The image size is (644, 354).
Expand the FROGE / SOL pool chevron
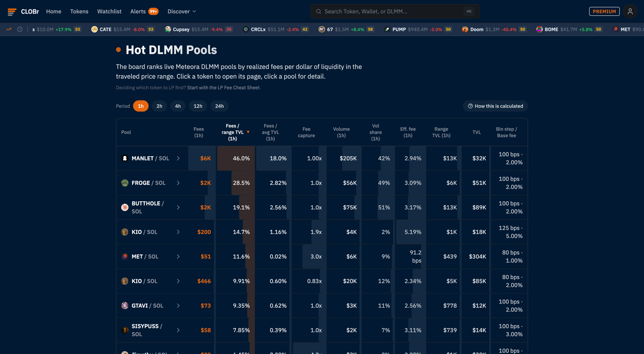tap(178, 183)
